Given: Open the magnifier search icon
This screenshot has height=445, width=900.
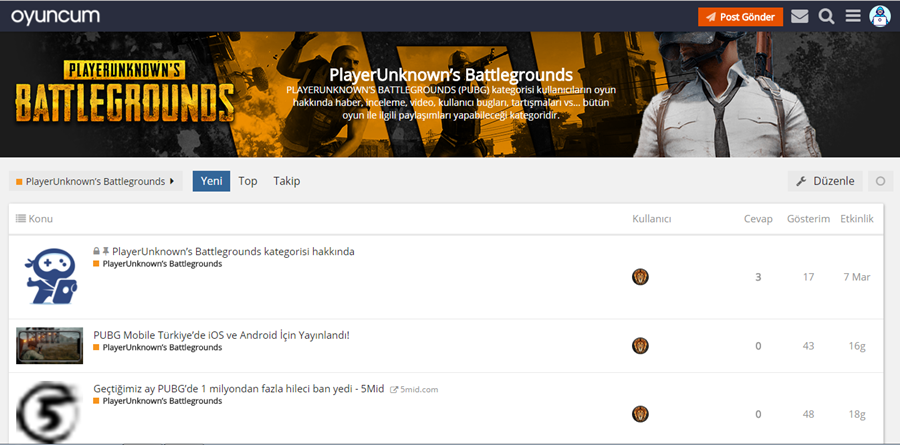Looking at the screenshot, I should point(826,17).
